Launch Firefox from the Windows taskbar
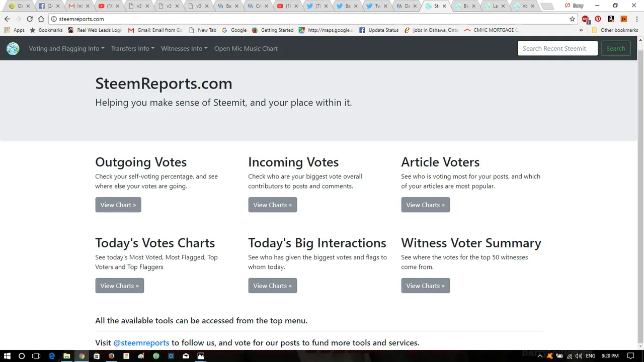The width and height of the screenshot is (644, 362). (x=111, y=356)
